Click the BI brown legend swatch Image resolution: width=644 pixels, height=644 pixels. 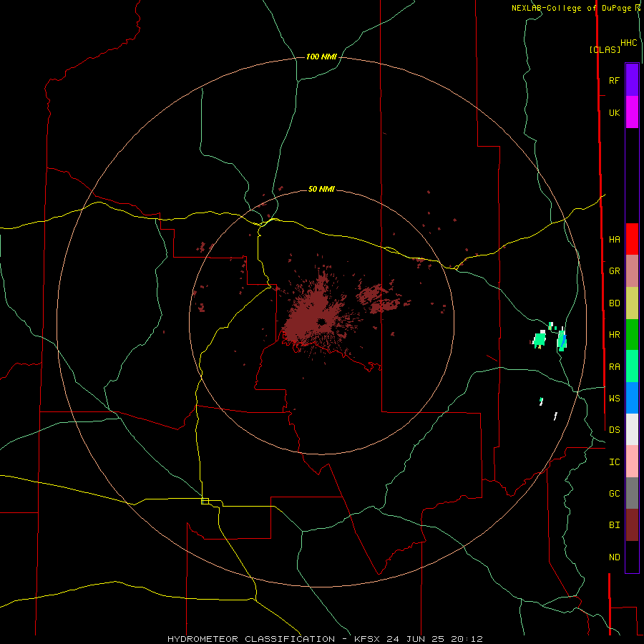coord(632,525)
